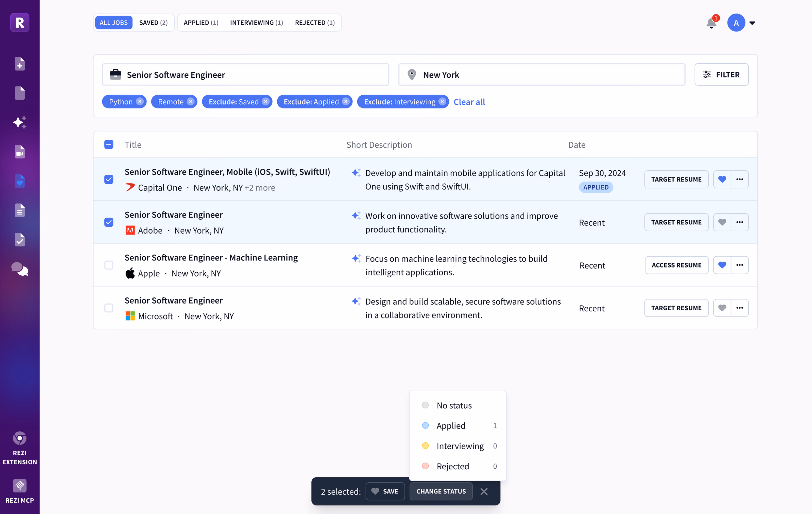Open more options for Microsoft job
This screenshot has height=514, width=812.
(739, 308)
